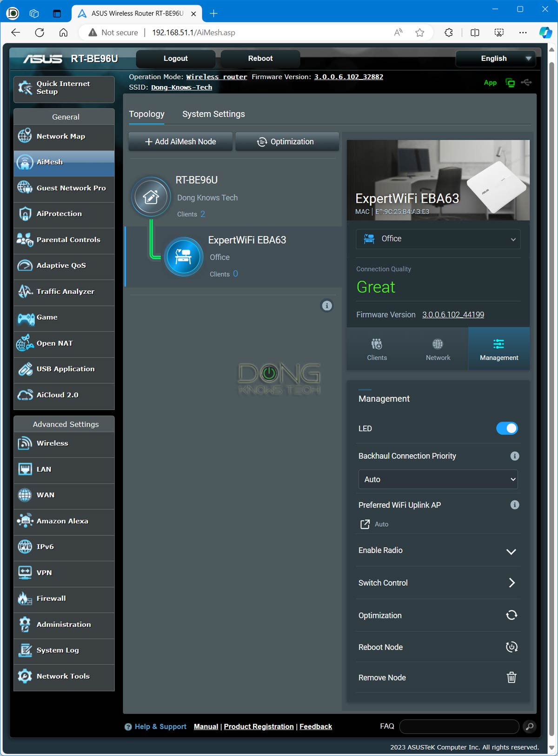Open the Open NAT page
This screenshot has width=558, height=756.
coord(64,343)
